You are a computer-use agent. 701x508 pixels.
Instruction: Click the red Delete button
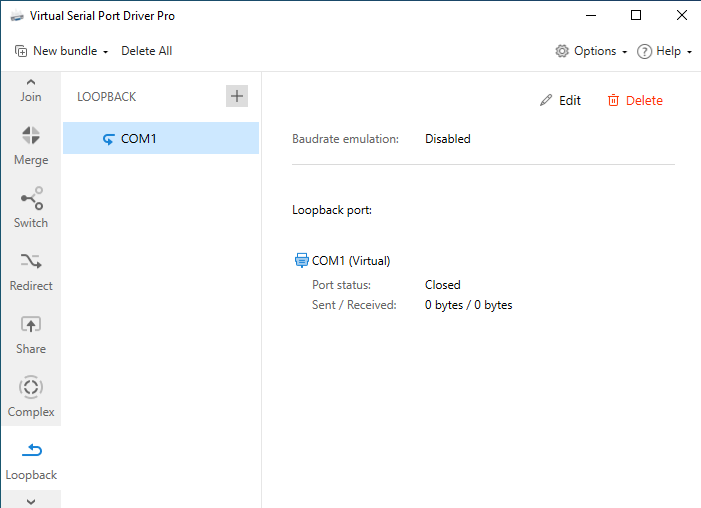pos(635,100)
